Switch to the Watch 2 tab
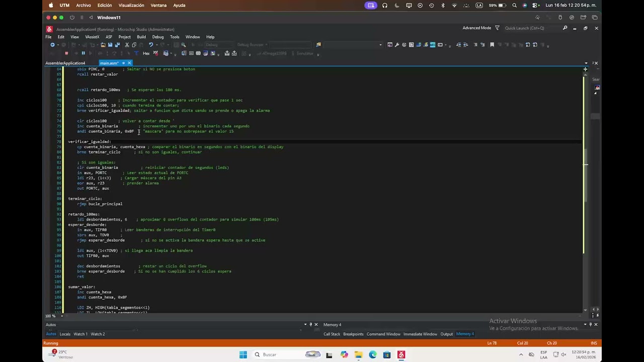The image size is (644, 362). click(x=98, y=334)
